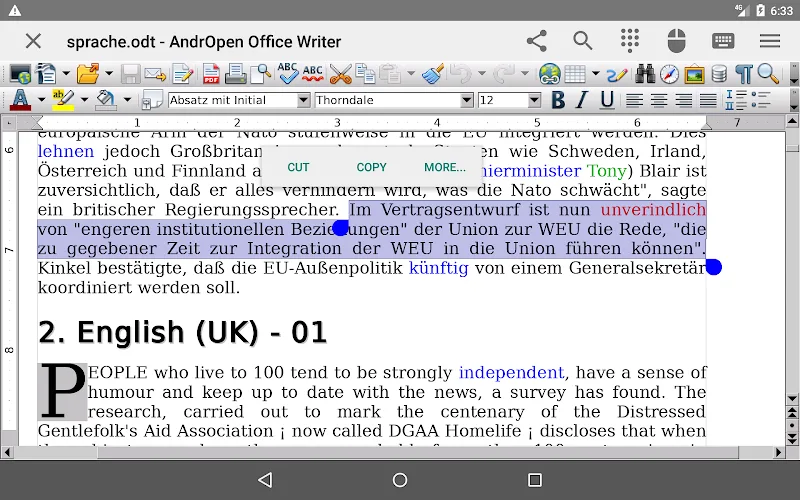The width and height of the screenshot is (800, 500).
Task: Expand the paragraph style dropdown
Action: click(x=304, y=101)
